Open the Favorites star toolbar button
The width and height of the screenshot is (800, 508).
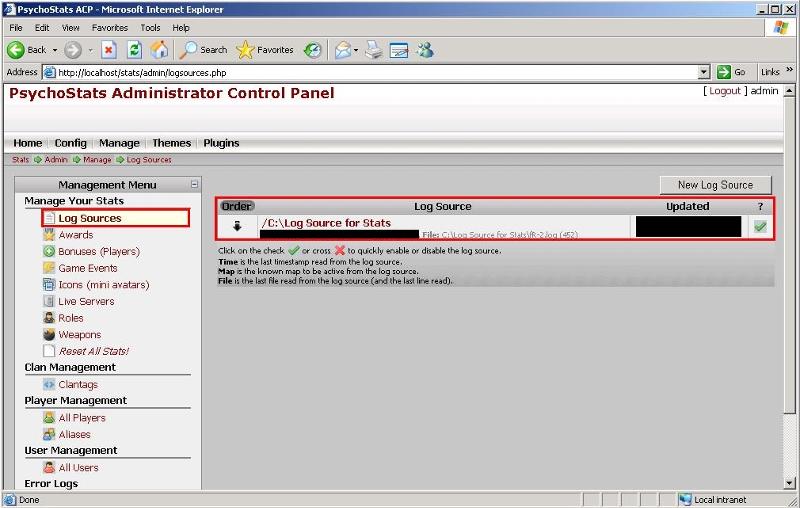pos(265,50)
